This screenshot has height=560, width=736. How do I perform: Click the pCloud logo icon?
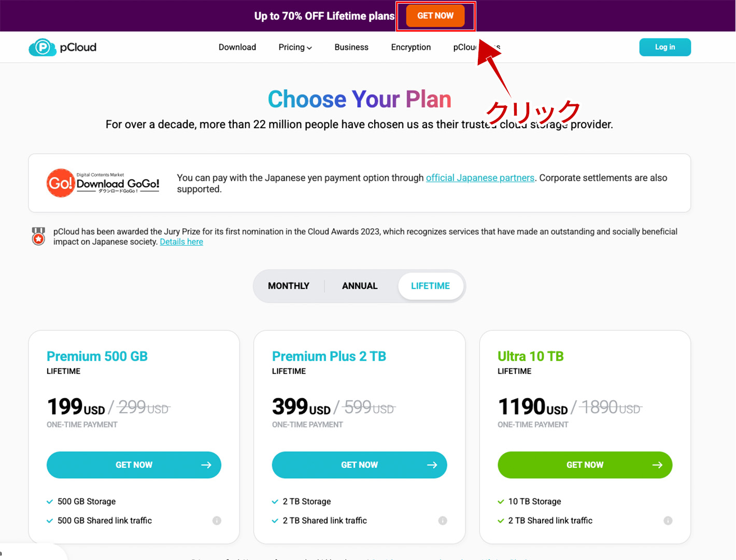(x=42, y=48)
